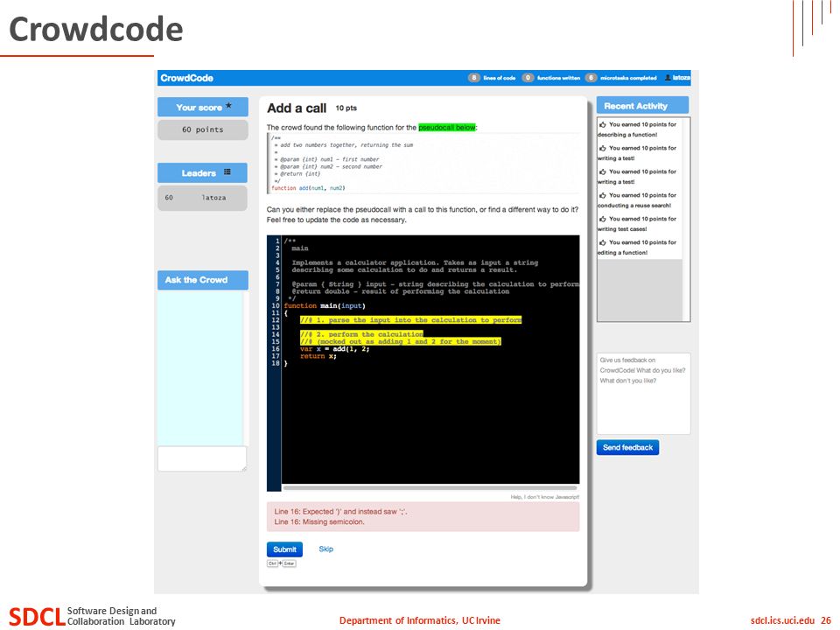Open Help, I don't know Javascript link
Viewport: 840px width, 630px height.
tap(545, 497)
